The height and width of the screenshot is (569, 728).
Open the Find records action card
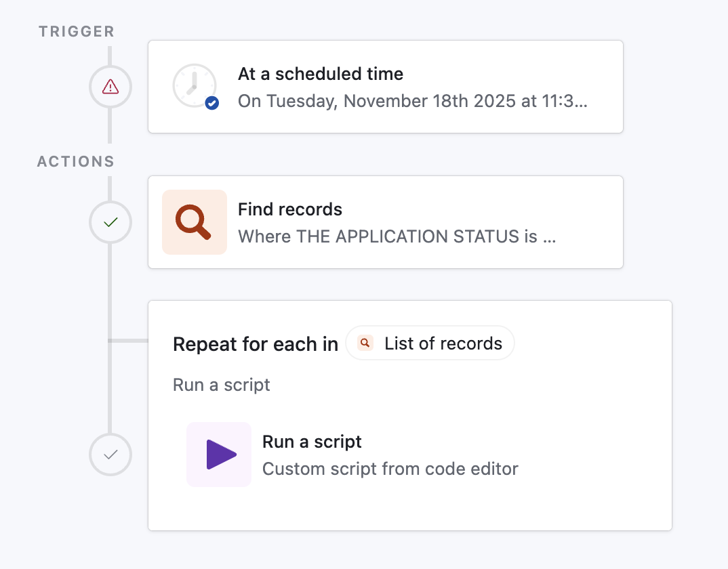point(385,222)
